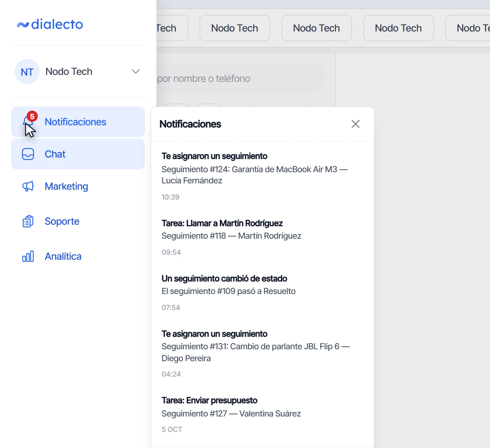
Task: Open the Soporte section
Action: point(78,221)
